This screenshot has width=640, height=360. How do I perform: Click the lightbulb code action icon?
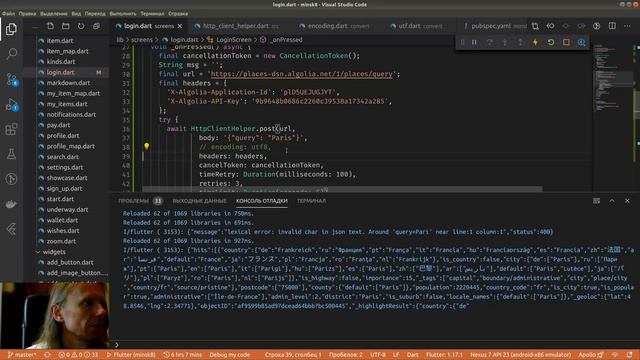pos(147,146)
